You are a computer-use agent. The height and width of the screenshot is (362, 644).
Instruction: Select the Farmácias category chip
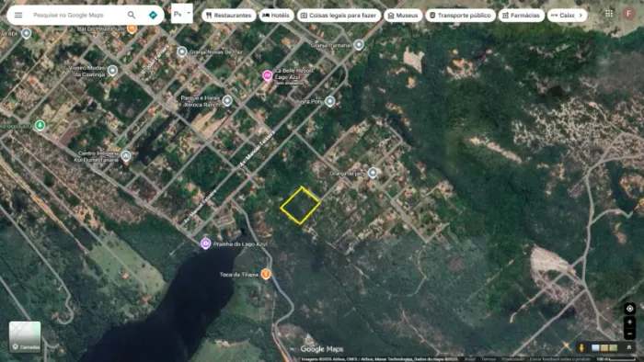522,16
